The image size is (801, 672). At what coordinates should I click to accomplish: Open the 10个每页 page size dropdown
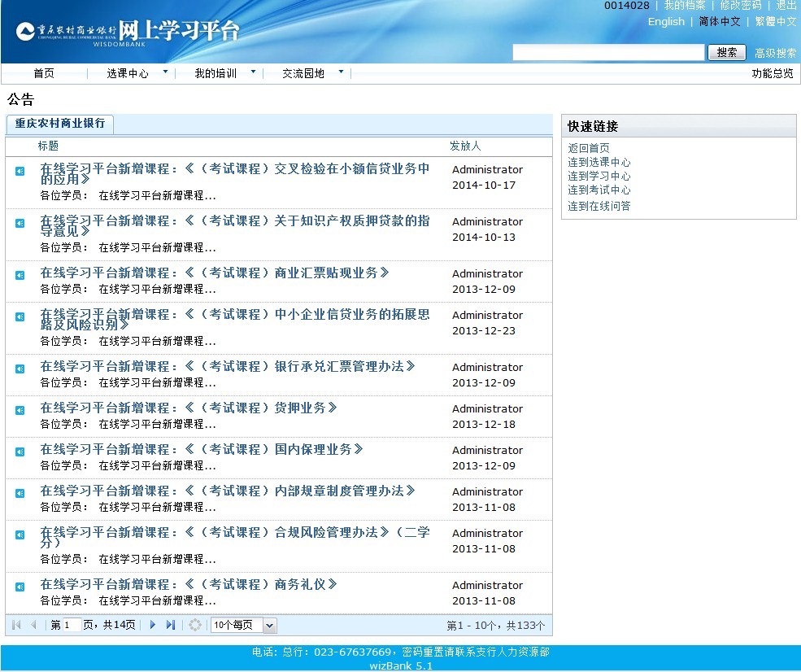coord(270,625)
